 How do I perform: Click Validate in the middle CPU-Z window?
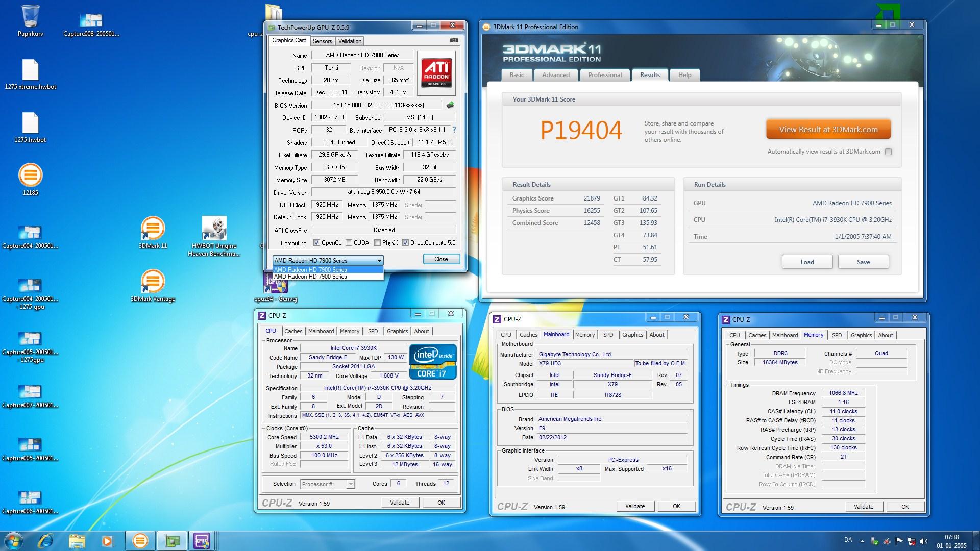point(635,506)
